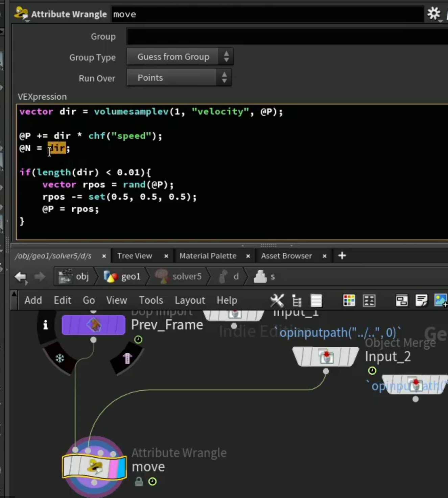Switch to tree list view icon

coord(297,300)
